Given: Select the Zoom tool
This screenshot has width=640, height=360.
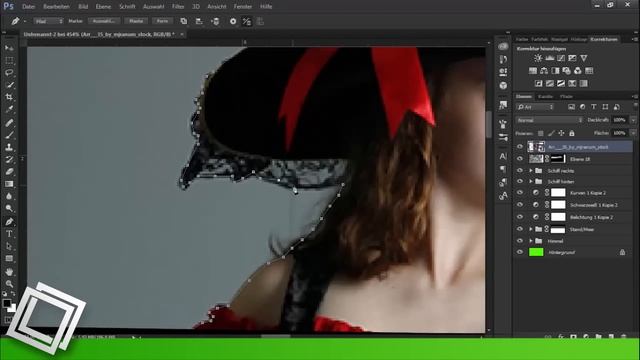Looking at the screenshot, I should (9, 284).
